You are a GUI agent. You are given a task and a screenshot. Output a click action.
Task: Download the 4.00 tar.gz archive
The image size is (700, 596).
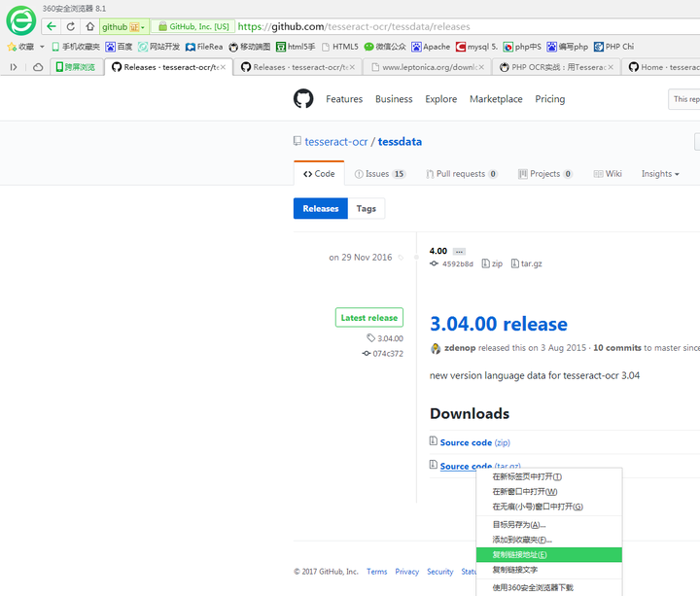click(x=527, y=263)
